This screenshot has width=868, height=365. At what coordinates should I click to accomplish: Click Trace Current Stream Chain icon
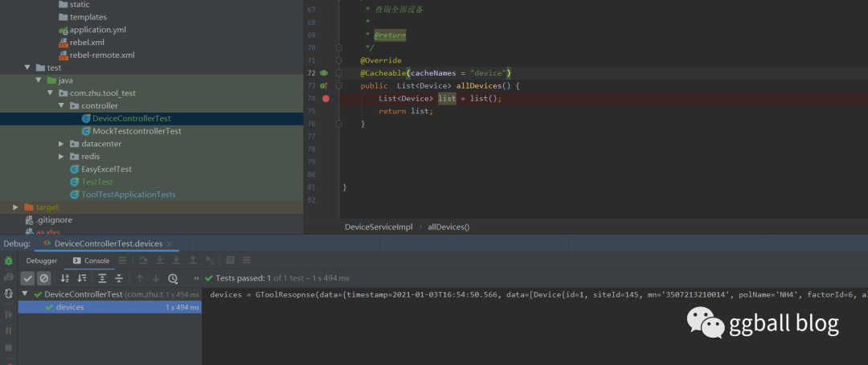coord(247,260)
